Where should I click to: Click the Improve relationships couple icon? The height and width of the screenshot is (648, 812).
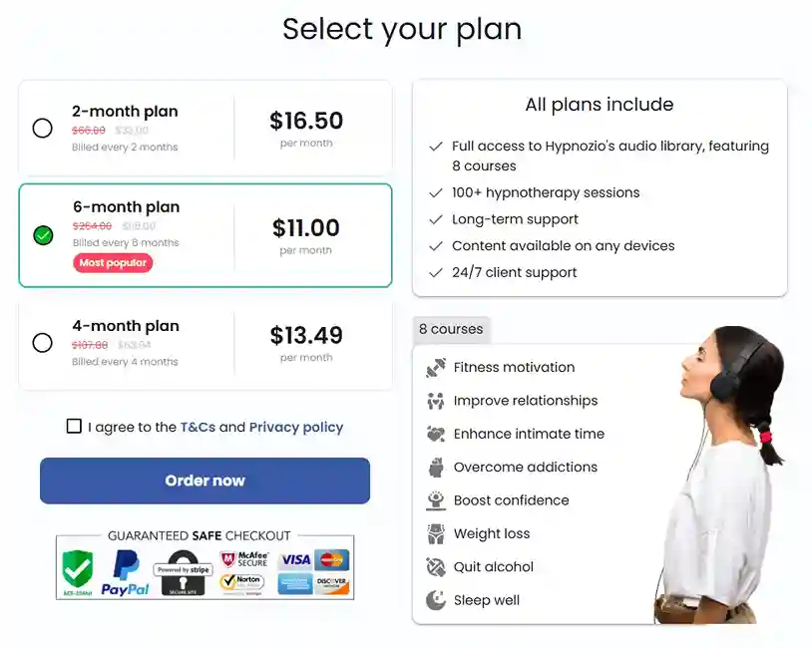(436, 400)
